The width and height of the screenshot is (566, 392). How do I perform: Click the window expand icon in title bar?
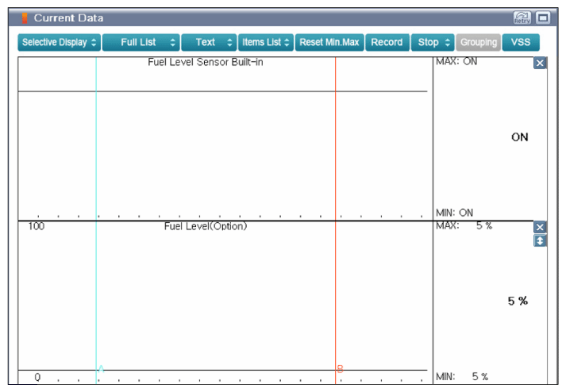tap(543, 17)
